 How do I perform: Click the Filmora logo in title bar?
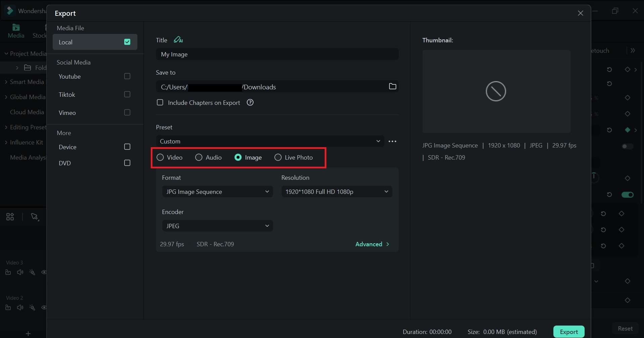(10, 11)
